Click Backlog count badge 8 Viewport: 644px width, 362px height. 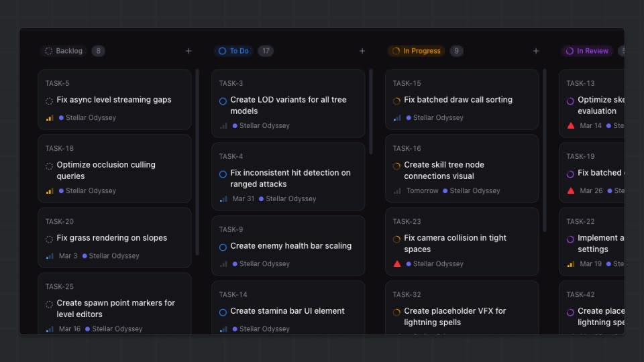point(98,51)
